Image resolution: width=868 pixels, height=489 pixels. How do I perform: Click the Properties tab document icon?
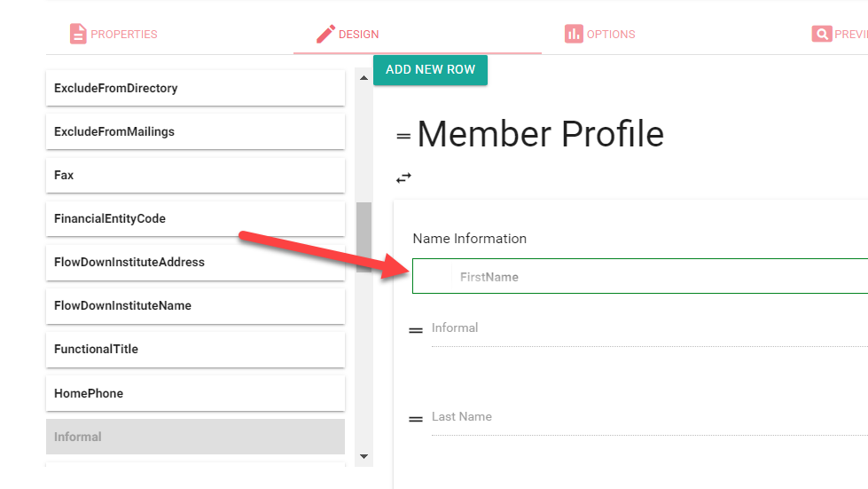[x=79, y=34]
